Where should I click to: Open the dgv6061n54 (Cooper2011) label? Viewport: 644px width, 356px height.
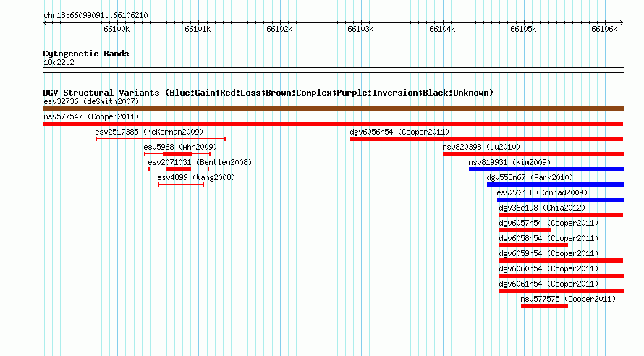pyautogui.click(x=548, y=284)
